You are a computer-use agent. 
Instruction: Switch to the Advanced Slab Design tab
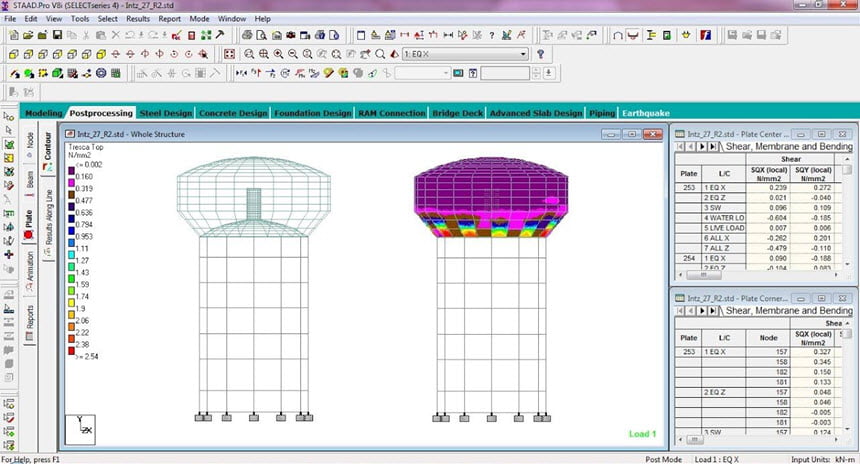(x=536, y=113)
